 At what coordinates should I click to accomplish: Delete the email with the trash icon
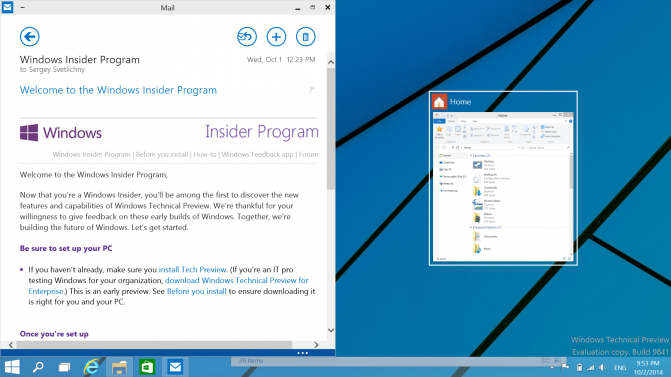(x=306, y=37)
